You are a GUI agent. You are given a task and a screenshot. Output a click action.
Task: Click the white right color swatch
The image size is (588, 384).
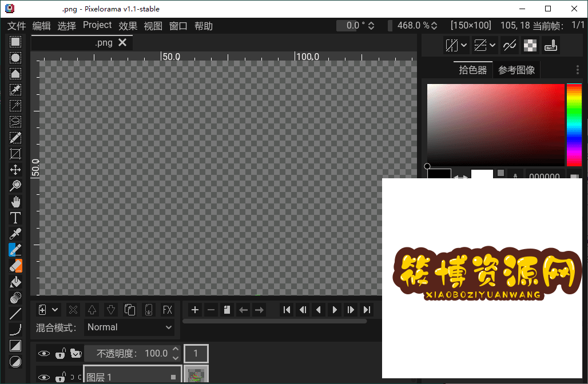pyautogui.click(x=482, y=174)
